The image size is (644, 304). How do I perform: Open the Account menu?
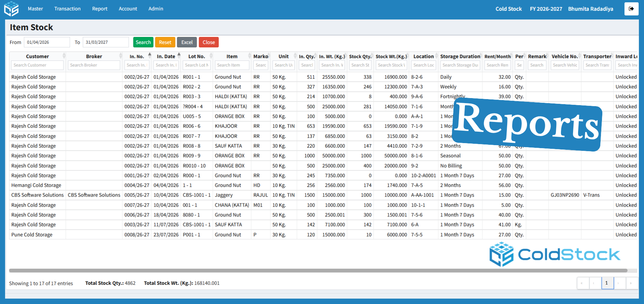pos(128,9)
